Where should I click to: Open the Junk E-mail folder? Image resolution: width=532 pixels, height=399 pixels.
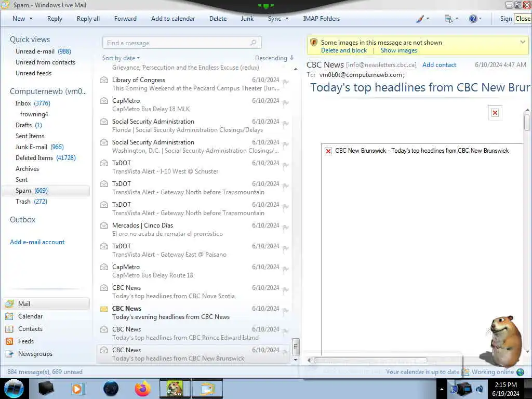[x=39, y=147]
